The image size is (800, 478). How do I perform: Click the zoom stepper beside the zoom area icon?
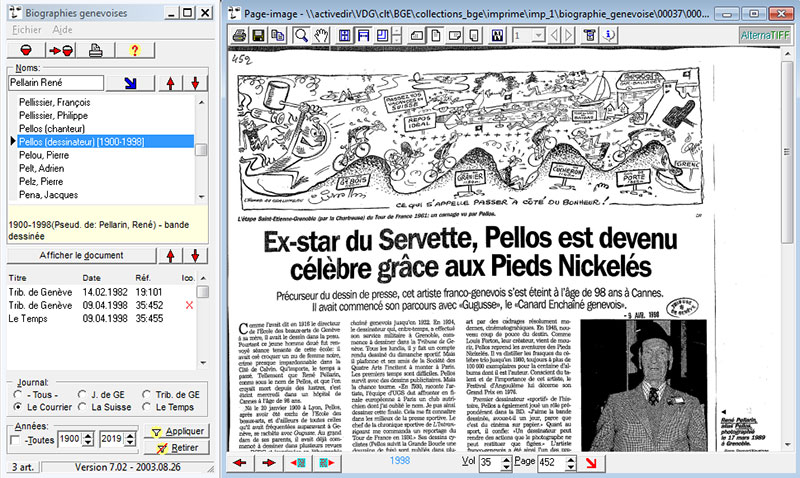(397, 35)
